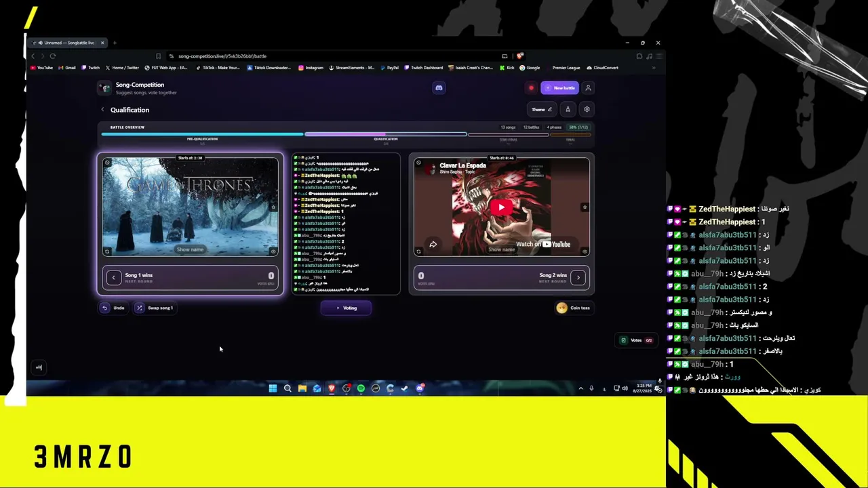Image resolution: width=868 pixels, height=488 pixels.
Task: Open Steam from the taskbar
Action: pyautogui.click(x=405, y=388)
